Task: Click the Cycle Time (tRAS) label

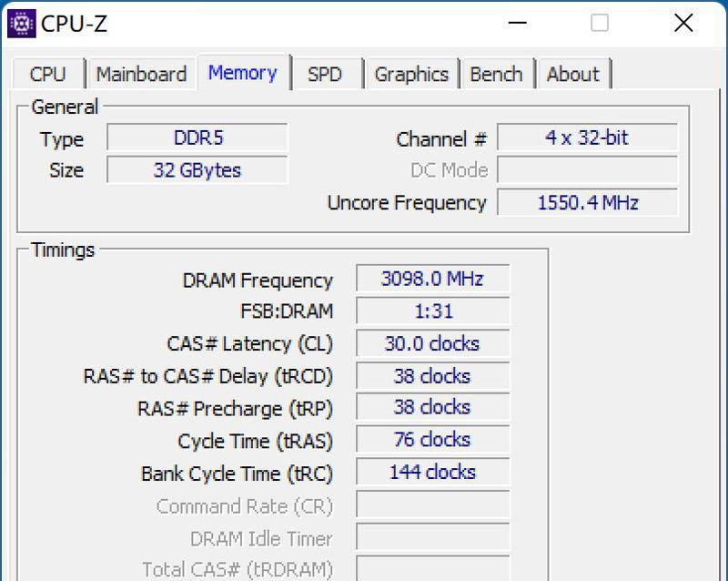Action: pos(256,442)
